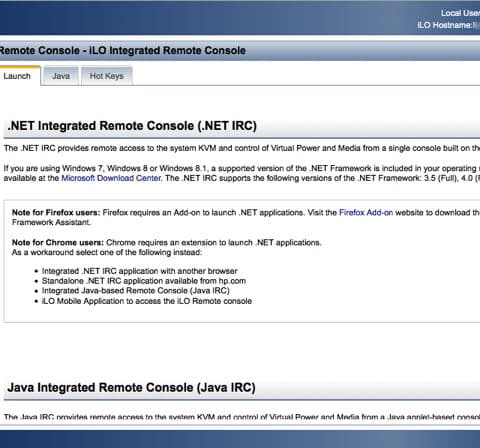Screen dimensions: 480x448
Task: Click the 'Framework Assistant.' text
Action: (x=51, y=222)
